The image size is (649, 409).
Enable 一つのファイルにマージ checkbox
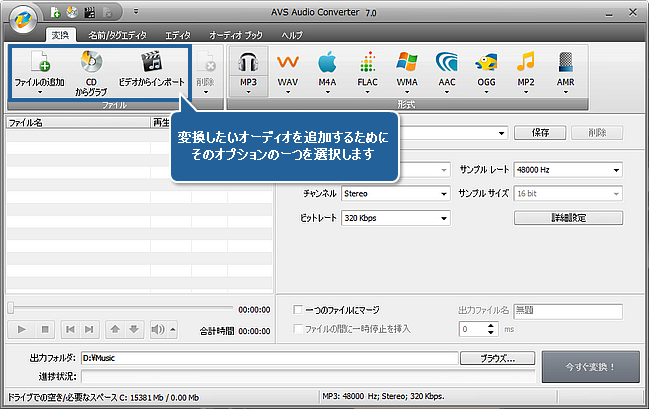(298, 311)
